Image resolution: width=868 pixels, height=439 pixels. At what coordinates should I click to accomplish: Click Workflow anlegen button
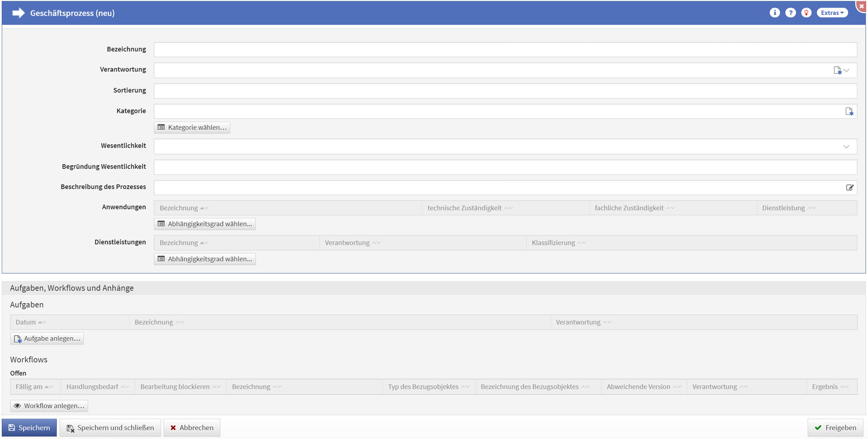49,406
